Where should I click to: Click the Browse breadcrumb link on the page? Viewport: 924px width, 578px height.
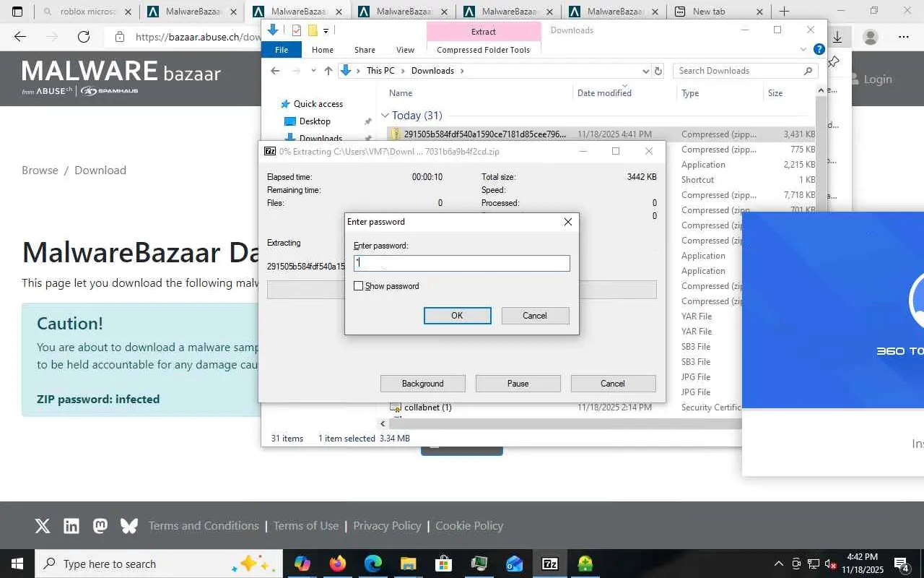point(40,171)
